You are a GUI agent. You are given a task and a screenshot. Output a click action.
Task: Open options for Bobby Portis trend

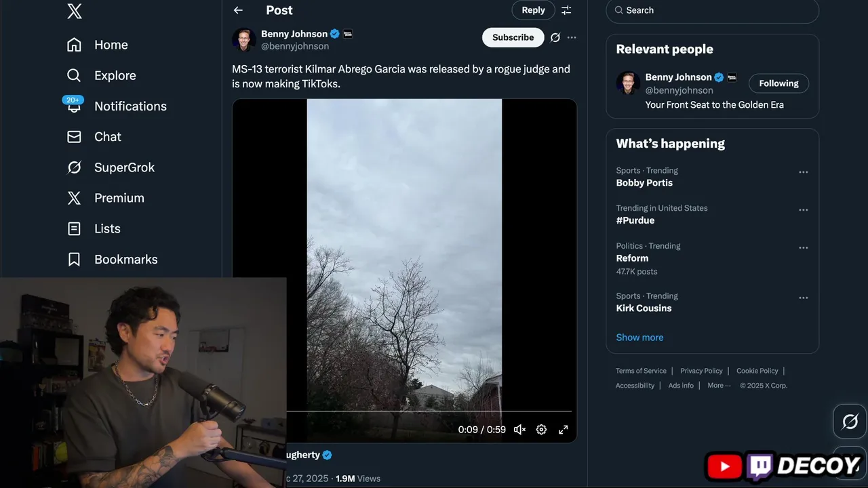click(803, 172)
